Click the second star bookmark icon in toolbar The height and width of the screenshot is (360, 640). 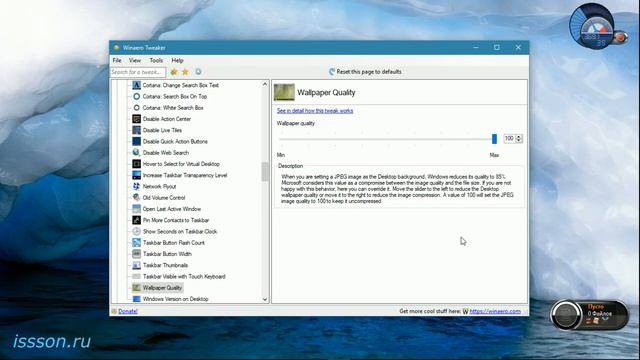pyautogui.click(x=185, y=72)
